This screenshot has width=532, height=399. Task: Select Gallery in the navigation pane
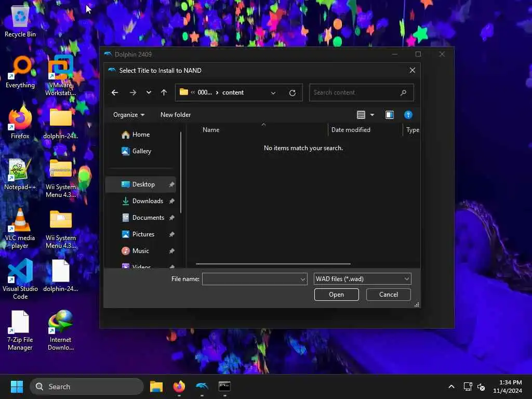(x=141, y=151)
